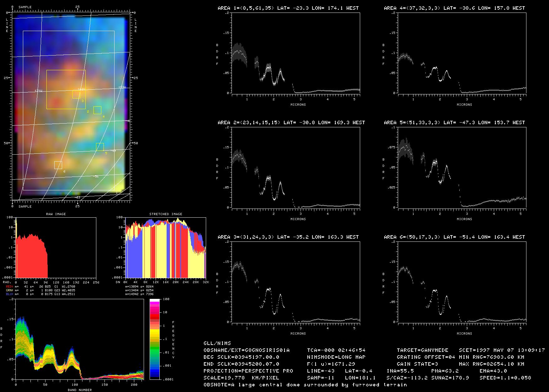Click the OBSNAME/EXT=G8GNOSIRIS01A text

247,350
